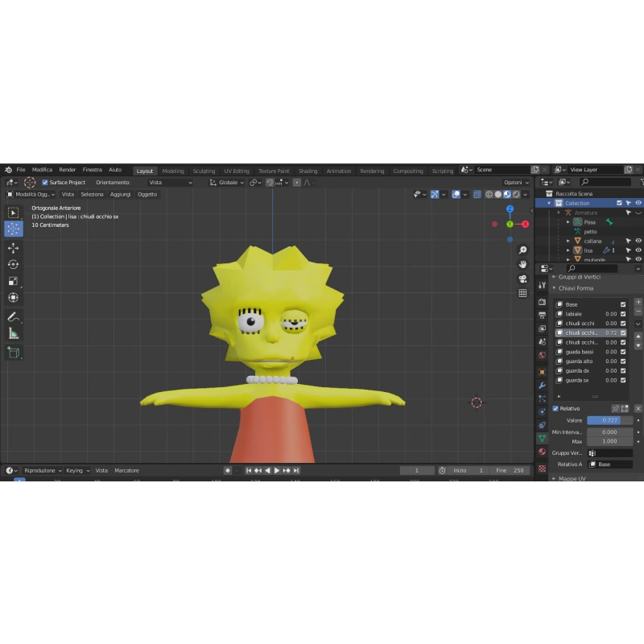The height and width of the screenshot is (644, 644).
Task: Jump to the last frame button
Action: coord(296,471)
